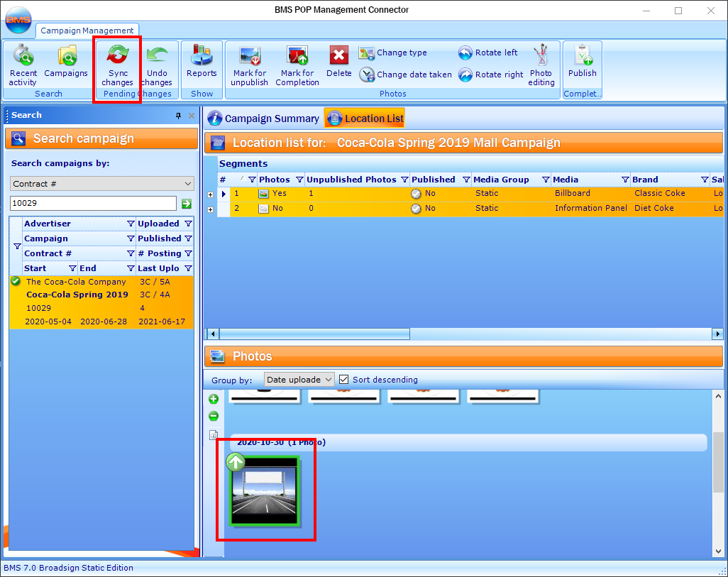The width and height of the screenshot is (728, 577).
Task: Expand segment row 1
Action: point(210,194)
